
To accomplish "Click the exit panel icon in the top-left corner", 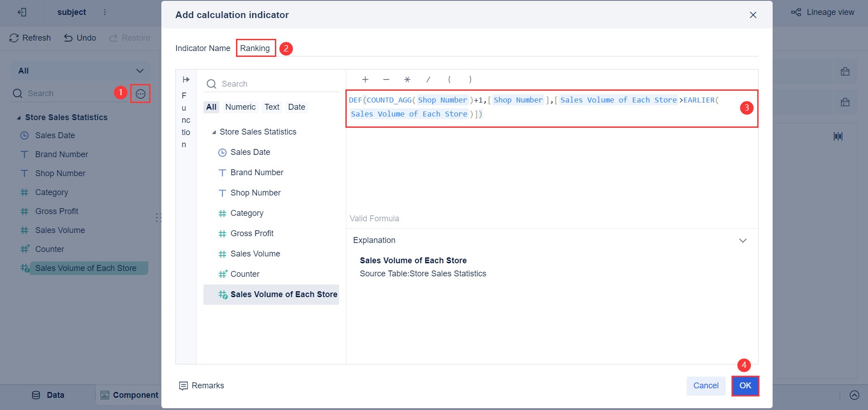I will [x=22, y=12].
